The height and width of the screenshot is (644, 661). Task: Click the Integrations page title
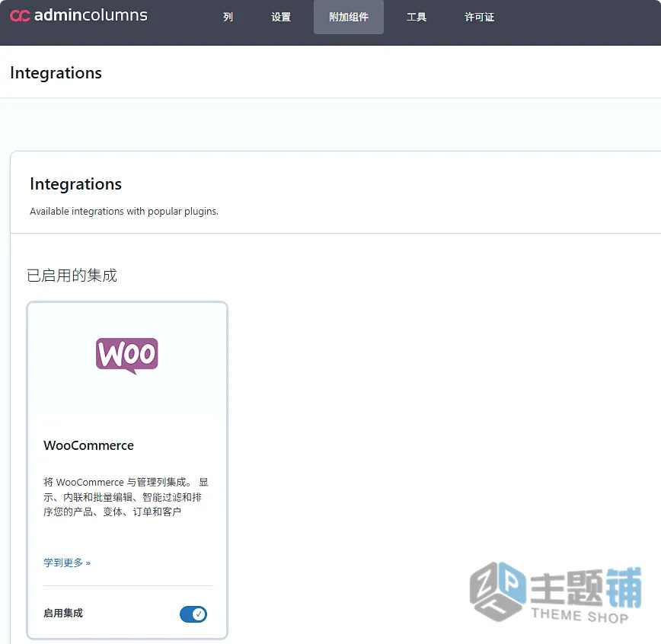click(56, 73)
